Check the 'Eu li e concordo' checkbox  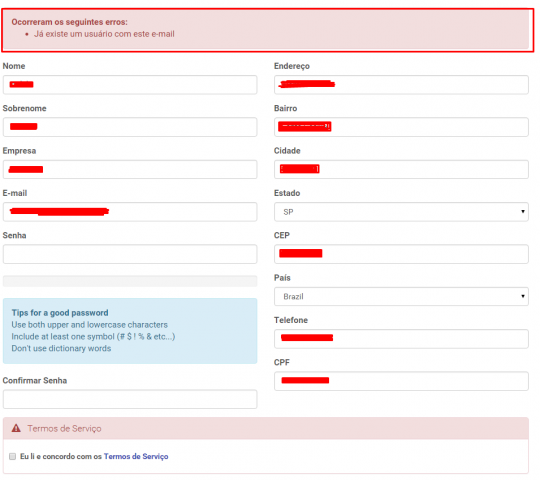(x=13, y=456)
